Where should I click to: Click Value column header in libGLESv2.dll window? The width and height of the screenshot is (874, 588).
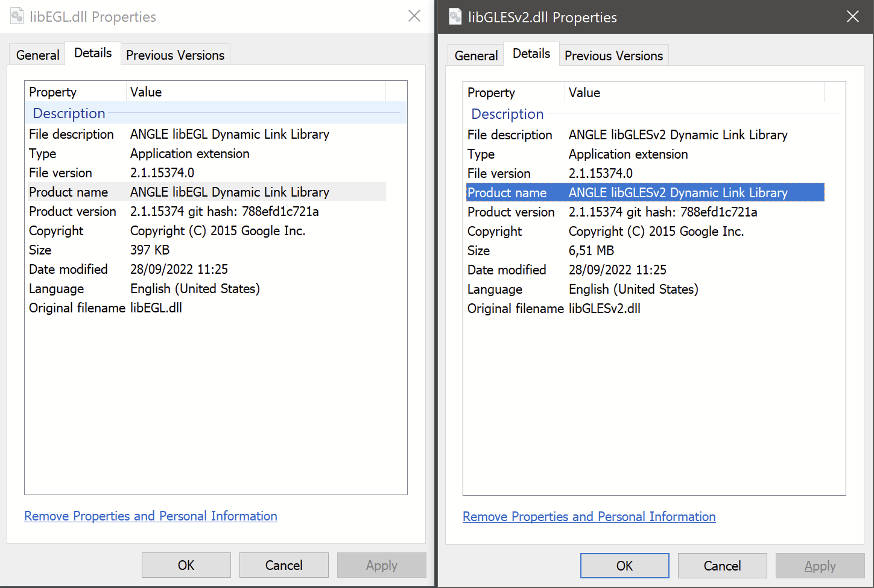click(x=695, y=92)
